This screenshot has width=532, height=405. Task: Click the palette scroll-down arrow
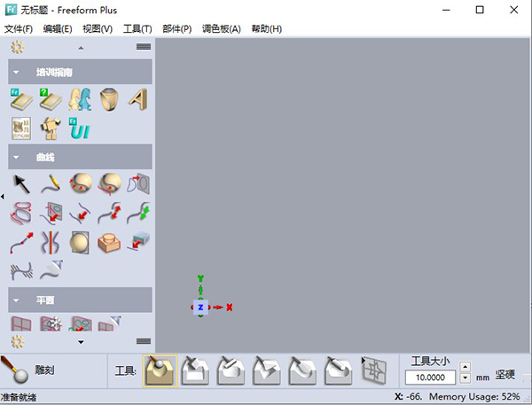pyautogui.click(x=81, y=342)
